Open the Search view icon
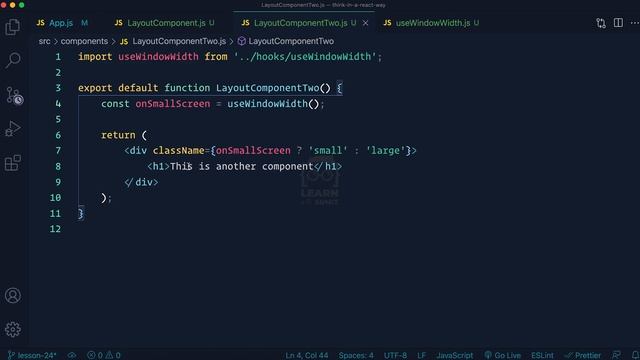This screenshot has width=640, height=360. click(13, 60)
